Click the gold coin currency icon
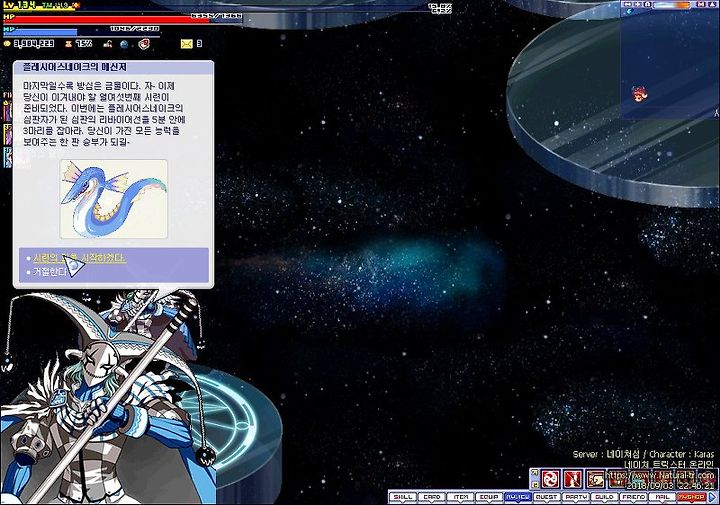The image size is (720, 505). click(x=7, y=44)
